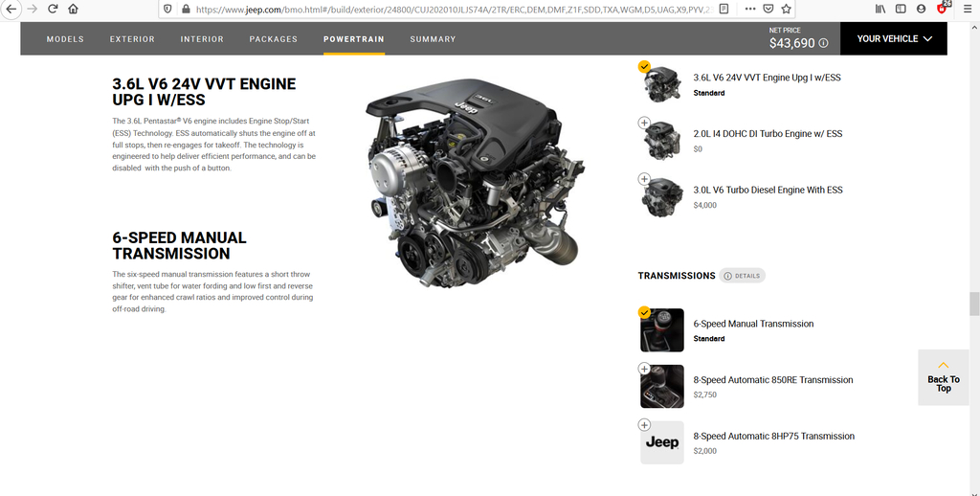Add the 2.0L I4 Turbo engine
The width and height of the screenshot is (980, 496).
click(x=644, y=123)
